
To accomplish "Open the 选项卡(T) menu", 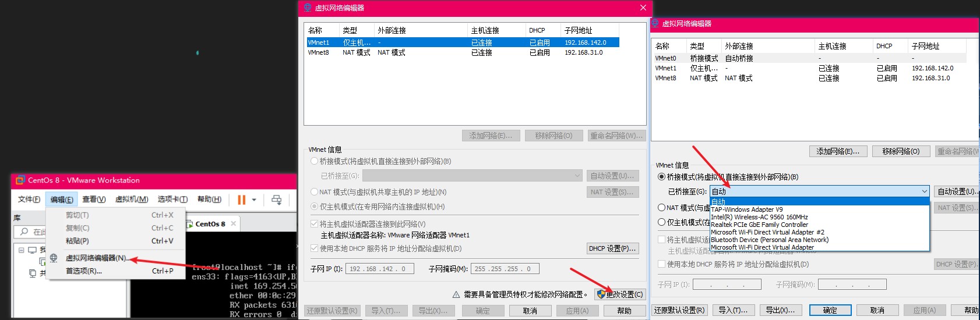I will click(172, 200).
